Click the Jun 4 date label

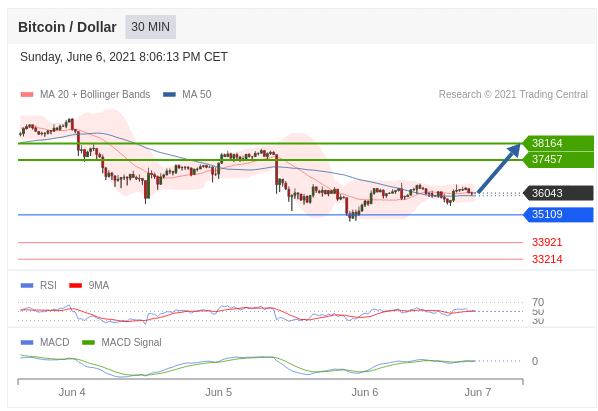tap(72, 392)
